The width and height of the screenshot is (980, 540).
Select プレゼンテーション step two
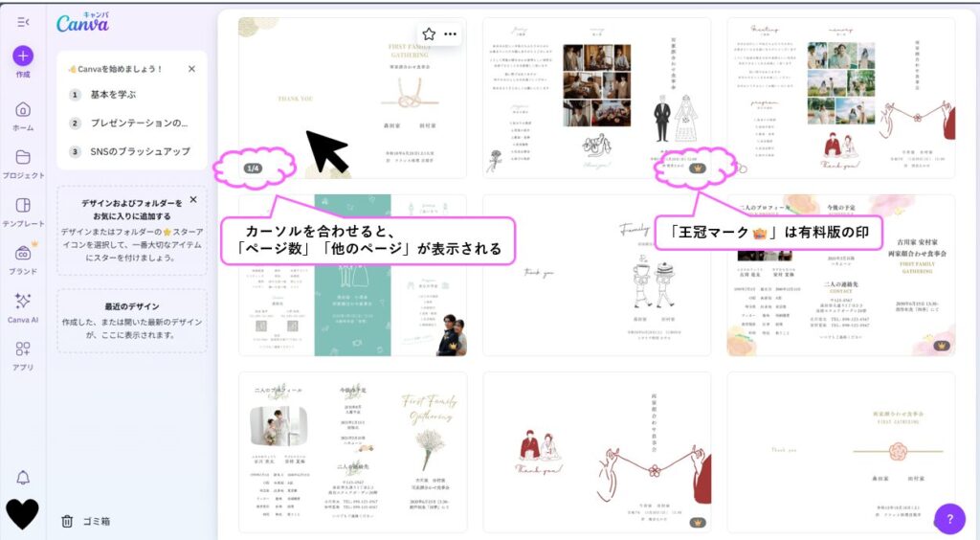pos(139,124)
